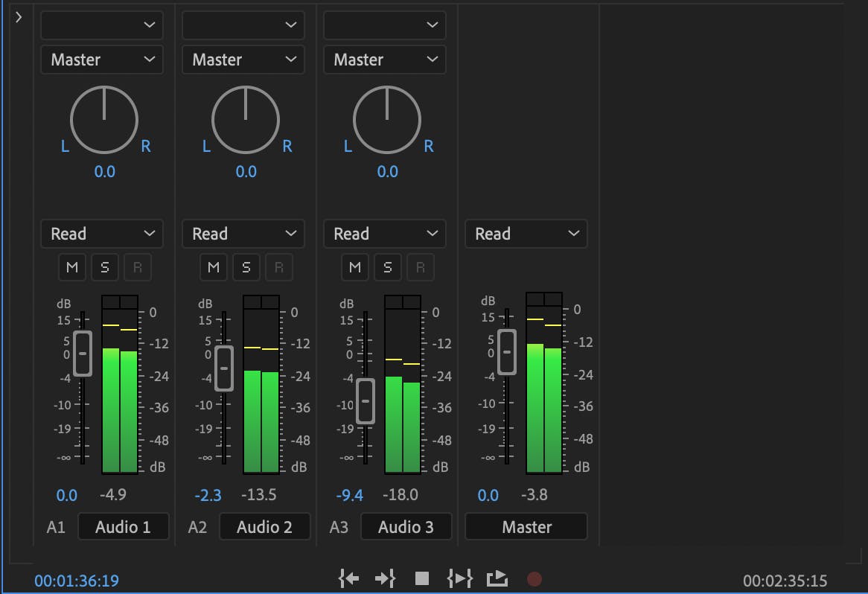
Task: Click the Stop playback square button
Action: pos(422,578)
